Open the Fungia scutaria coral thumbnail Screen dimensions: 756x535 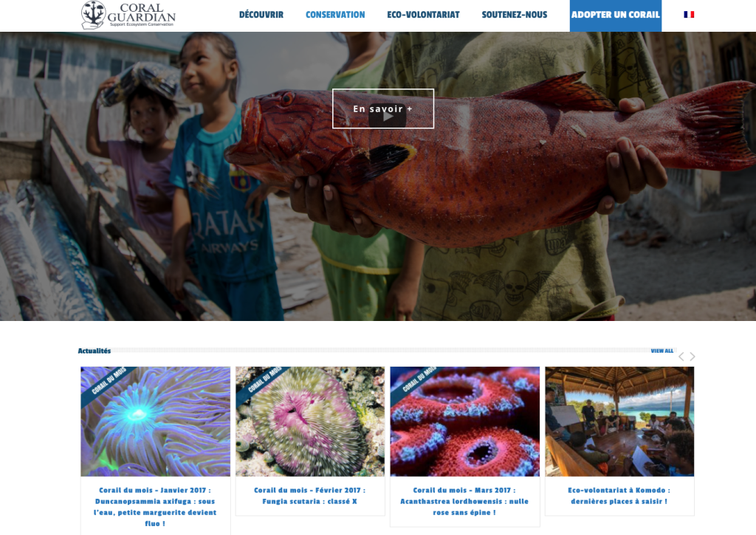pyautogui.click(x=310, y=422)
